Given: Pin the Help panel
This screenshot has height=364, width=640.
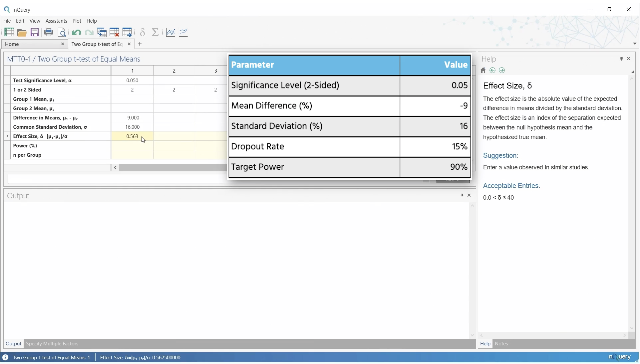Looking at the screenshot, I should pos(621,59).
